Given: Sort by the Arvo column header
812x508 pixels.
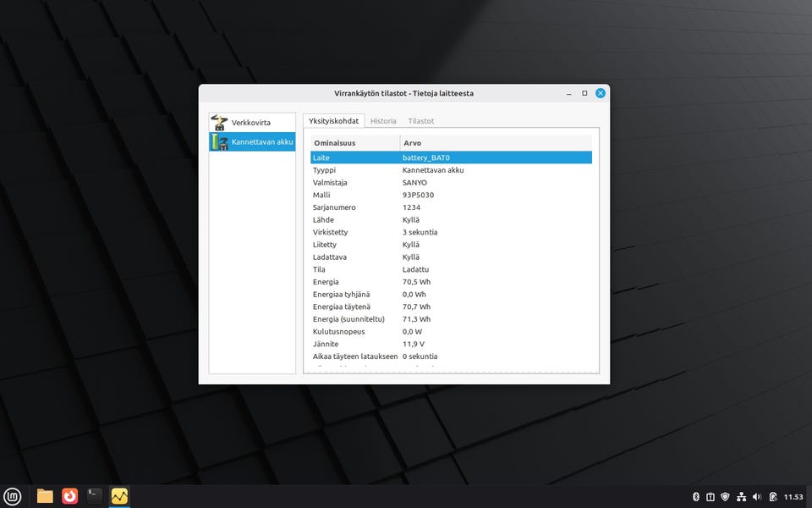Looking at the screenshot, I should 497,142.
